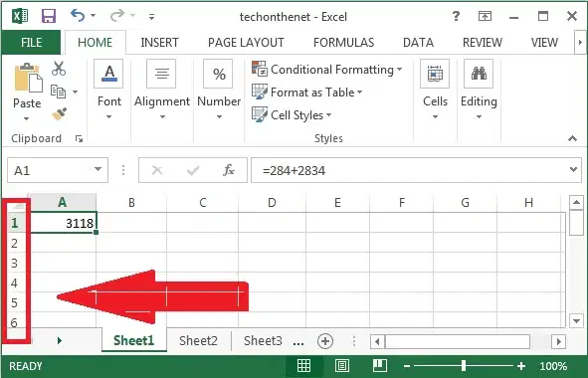Open the Font group

(x=109, y=90)
